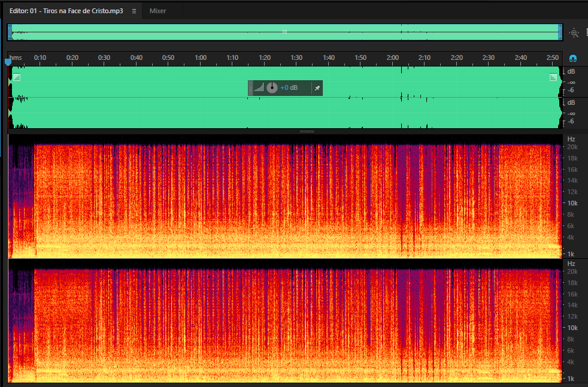Click the HUD amplitude volume knob
Image resolution: width=588 pixels, height=387 pixels.
(272, 88)
